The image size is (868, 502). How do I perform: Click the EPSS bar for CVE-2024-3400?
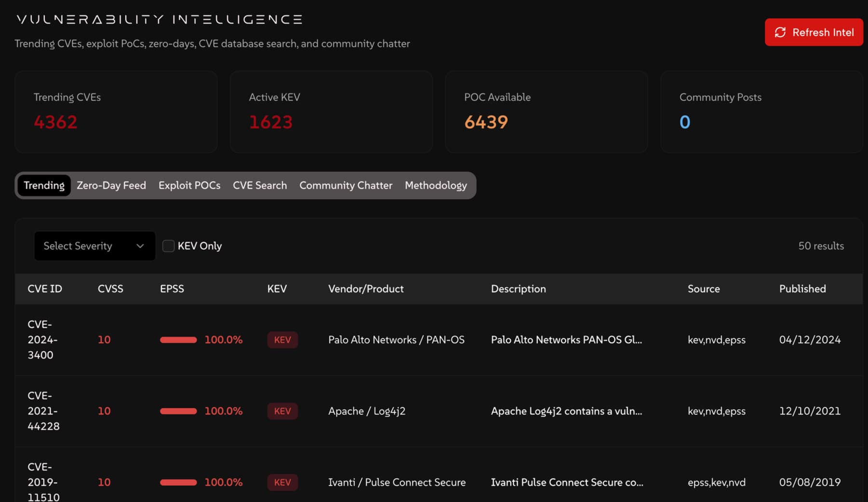pos(178,340)
